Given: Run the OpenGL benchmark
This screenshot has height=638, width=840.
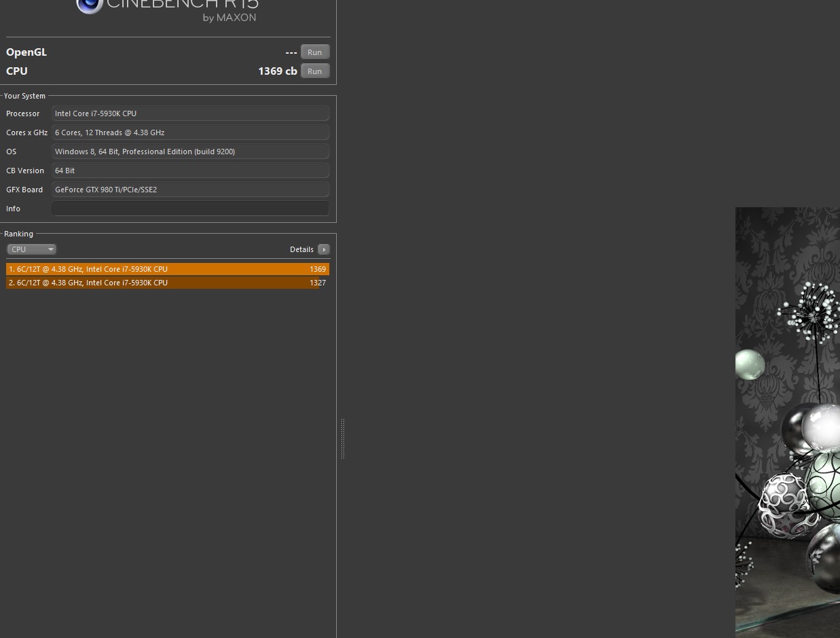Looking at the screenshot, I should pos(315,52).
